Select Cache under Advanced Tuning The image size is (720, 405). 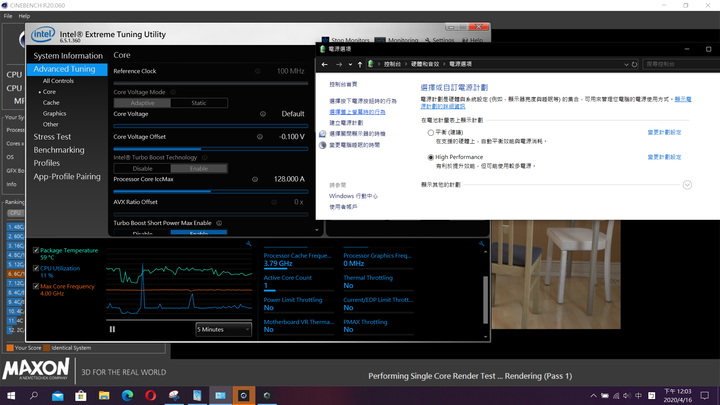(51, 103)
